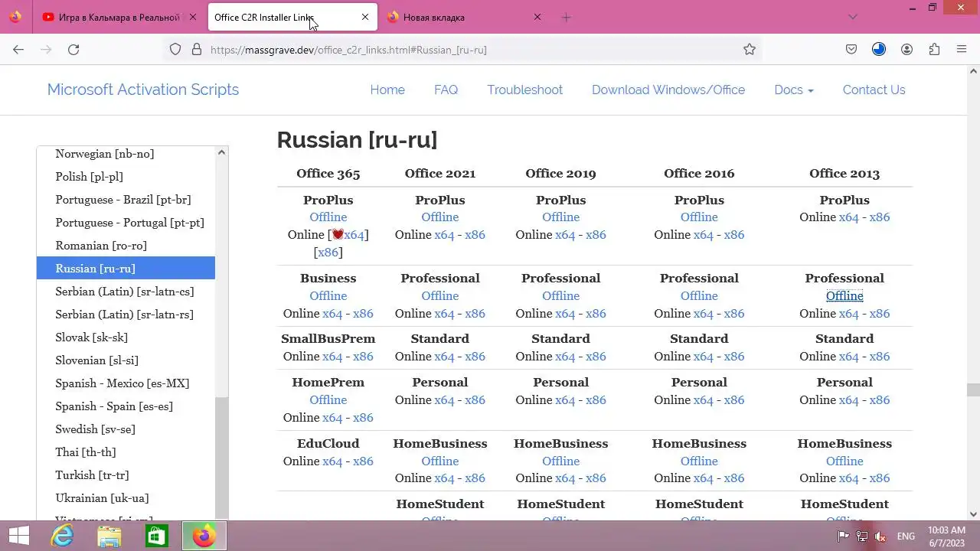Click the page scrollbar up arrow
The height and width of the screenshot is (551, 980).
coord(973,71)
